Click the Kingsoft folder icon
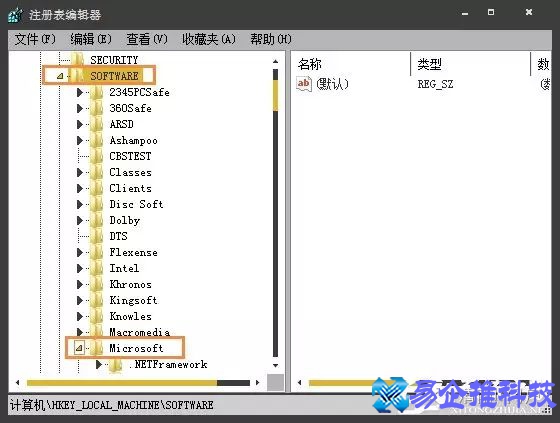Viewport: 560px width, 423px height. pyautogui.click(x=97, y=300)
